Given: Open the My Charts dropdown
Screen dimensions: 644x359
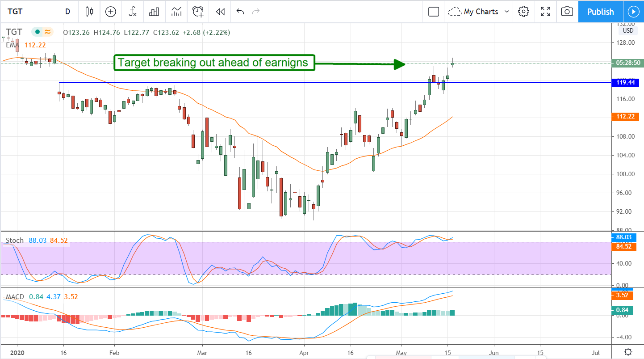Looking at the screenshot, I should point(479,12).
